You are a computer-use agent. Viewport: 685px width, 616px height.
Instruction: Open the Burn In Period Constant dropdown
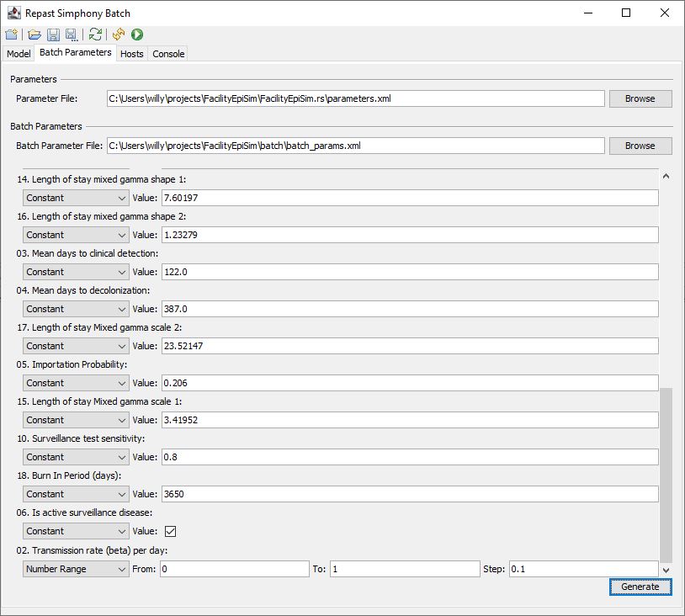pyautogui.click(x=76, y=494)
